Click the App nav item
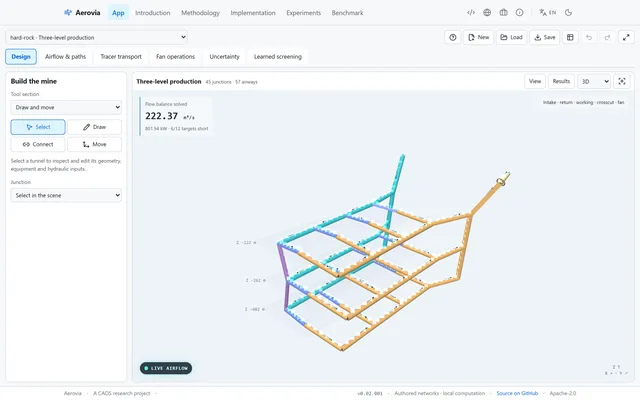The height and width of the screenshot is (400, 640). (x=118, y=13)
